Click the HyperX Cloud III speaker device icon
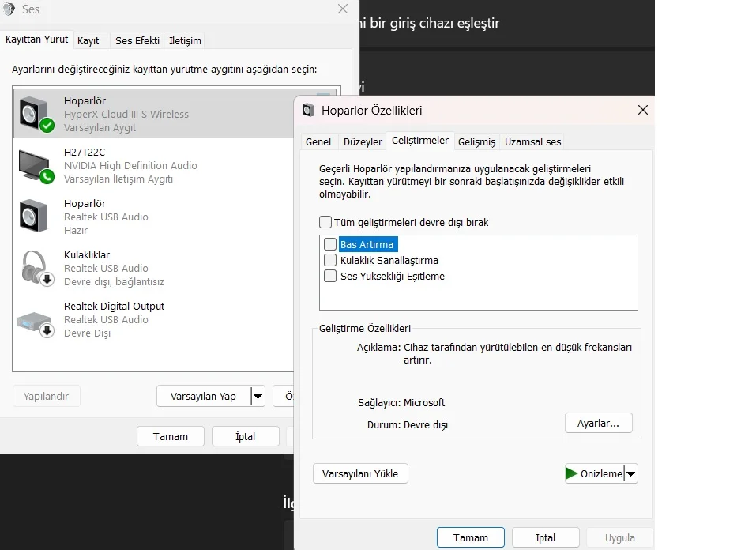Viewport: 756px width, 550px height. pyautogui.click(x=36, y=114)
